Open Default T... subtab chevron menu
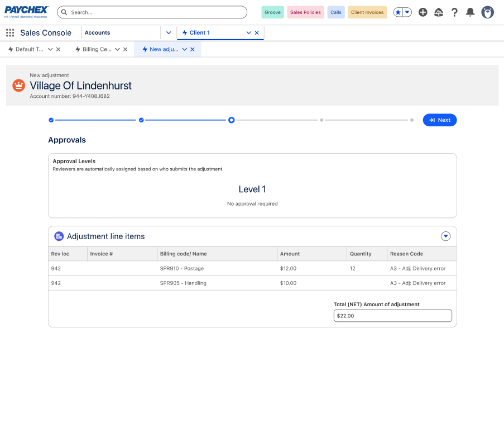 coord(50,49)
